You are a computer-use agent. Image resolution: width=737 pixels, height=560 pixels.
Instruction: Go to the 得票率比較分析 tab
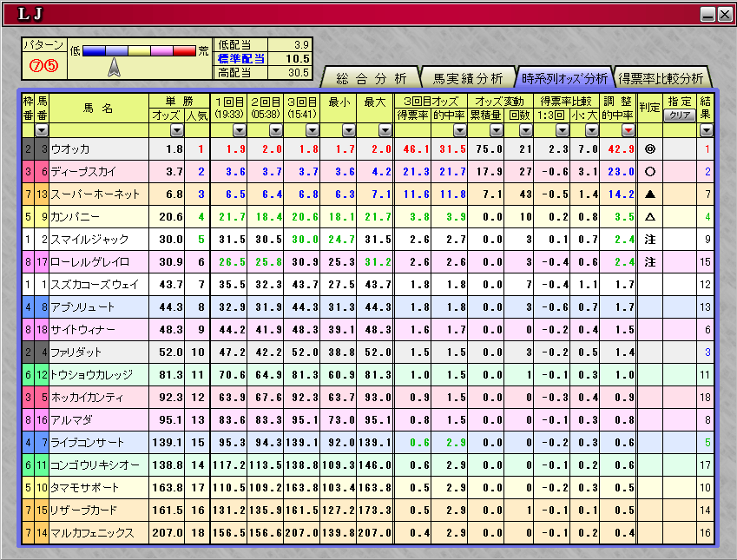(661, 78)
